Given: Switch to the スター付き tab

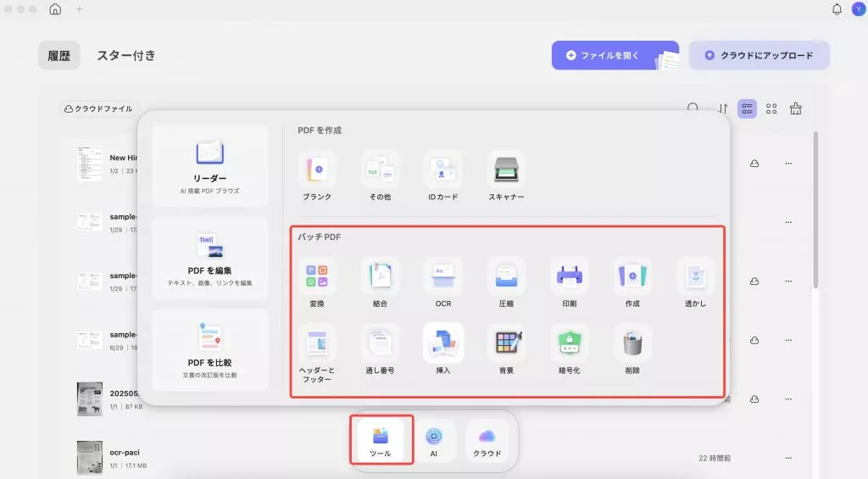Looking at the screenshot, I should 126,55.
